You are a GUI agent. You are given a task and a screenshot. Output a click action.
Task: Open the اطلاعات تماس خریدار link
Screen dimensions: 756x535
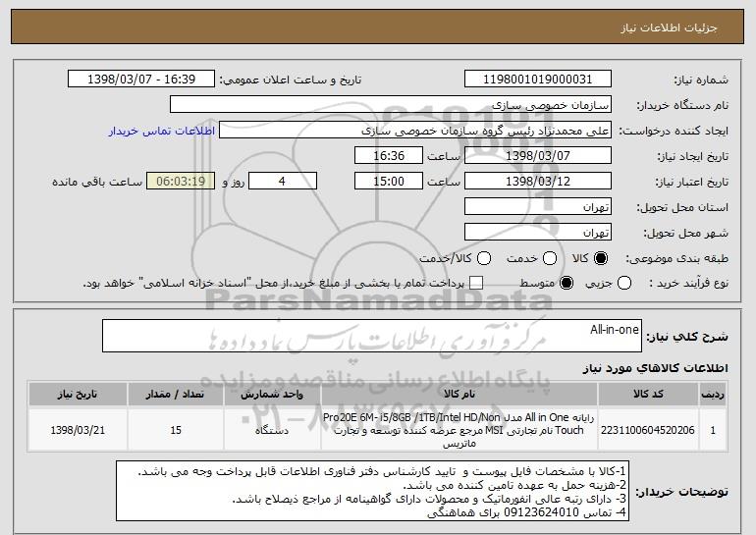162,132
